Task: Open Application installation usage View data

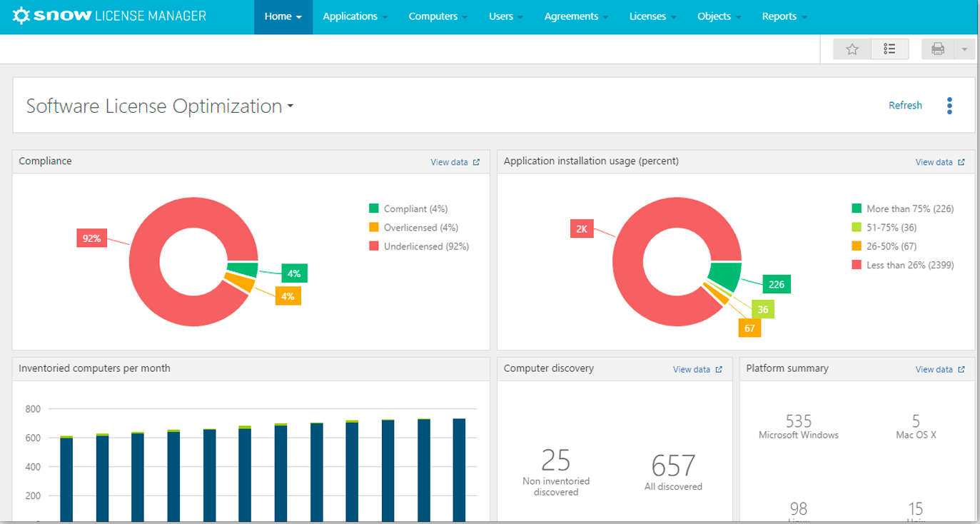Action: (939, 162)
